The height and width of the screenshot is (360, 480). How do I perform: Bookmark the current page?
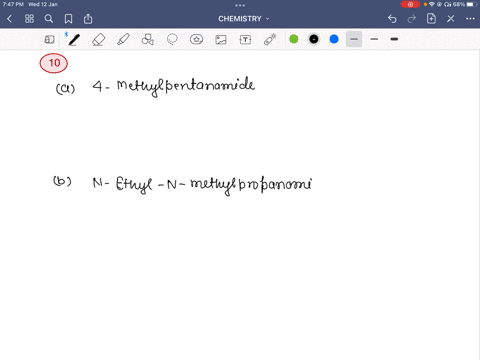coord(68,19)
